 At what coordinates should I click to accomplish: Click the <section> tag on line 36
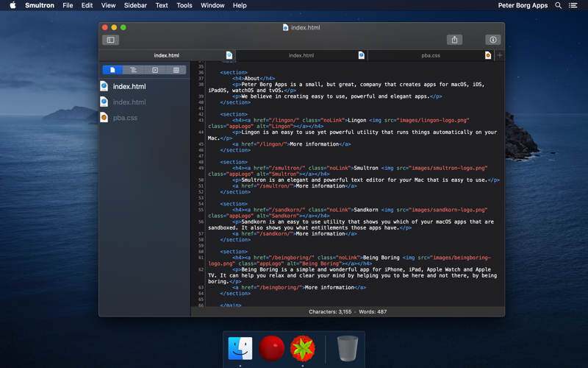point(234,72)
